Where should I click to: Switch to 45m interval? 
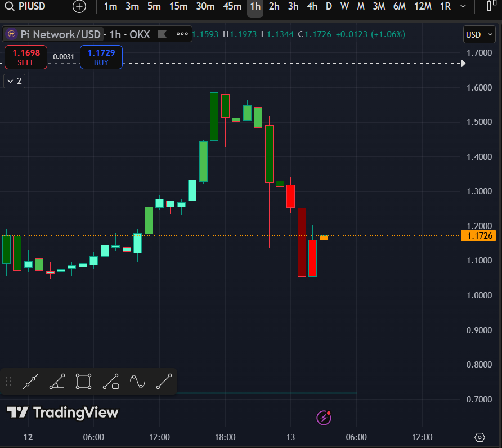coord(232,6)
